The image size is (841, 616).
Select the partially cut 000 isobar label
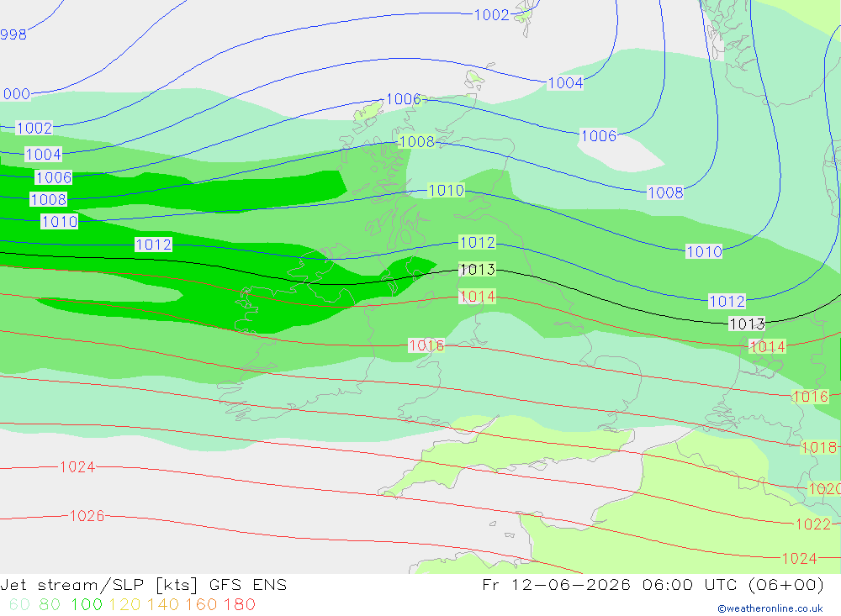(16, 94)
